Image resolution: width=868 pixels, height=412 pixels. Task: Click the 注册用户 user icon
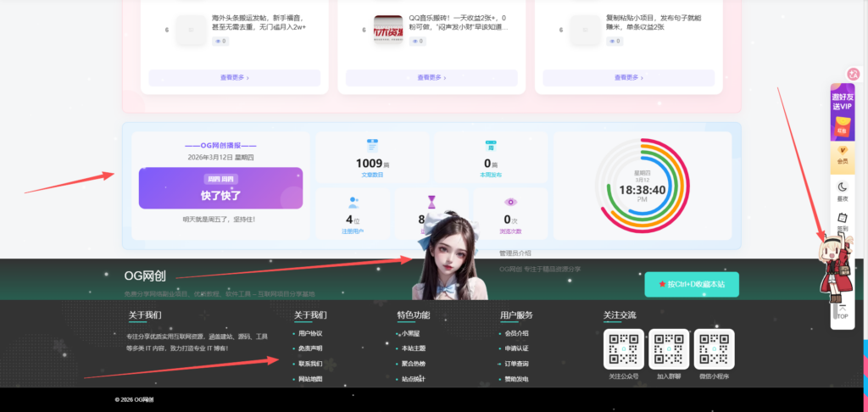tap(353, 202)
